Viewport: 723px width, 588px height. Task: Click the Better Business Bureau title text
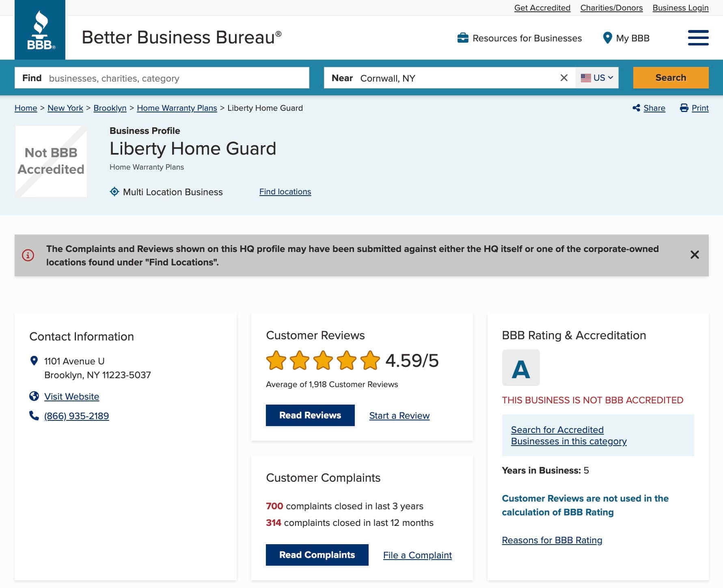coord(182,37)
